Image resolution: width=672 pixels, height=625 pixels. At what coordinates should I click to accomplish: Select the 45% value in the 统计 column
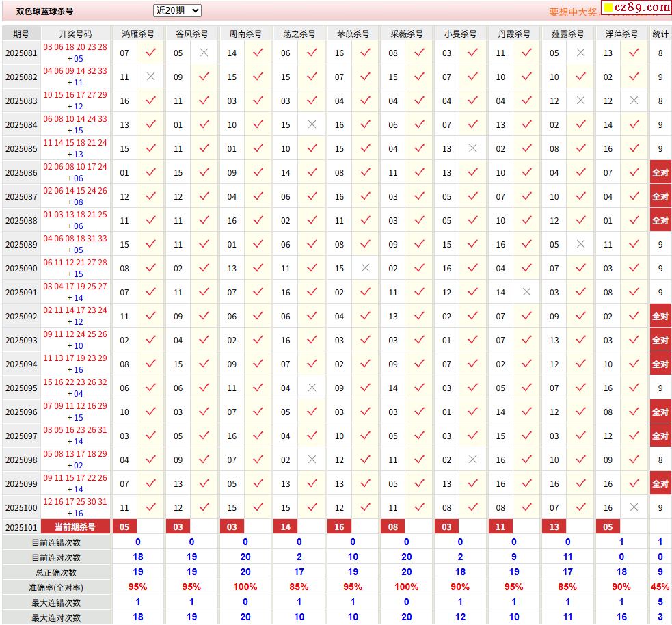click(x=660, y=587)
